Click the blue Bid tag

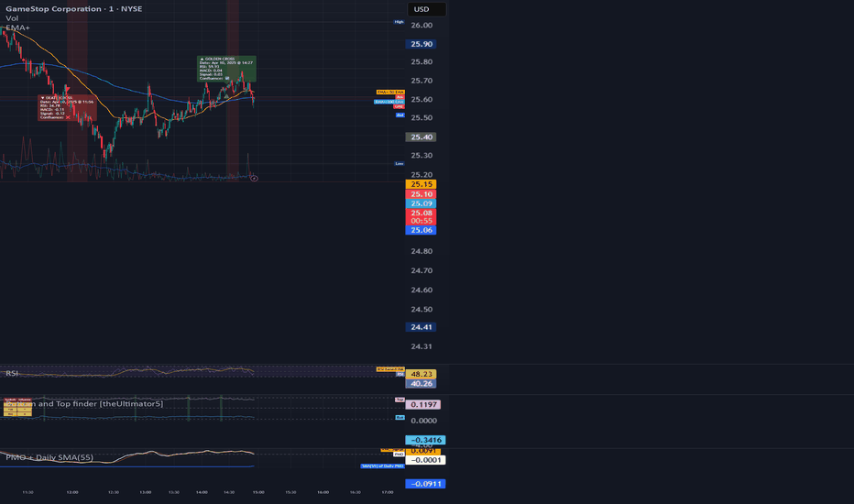click(400, 115)
